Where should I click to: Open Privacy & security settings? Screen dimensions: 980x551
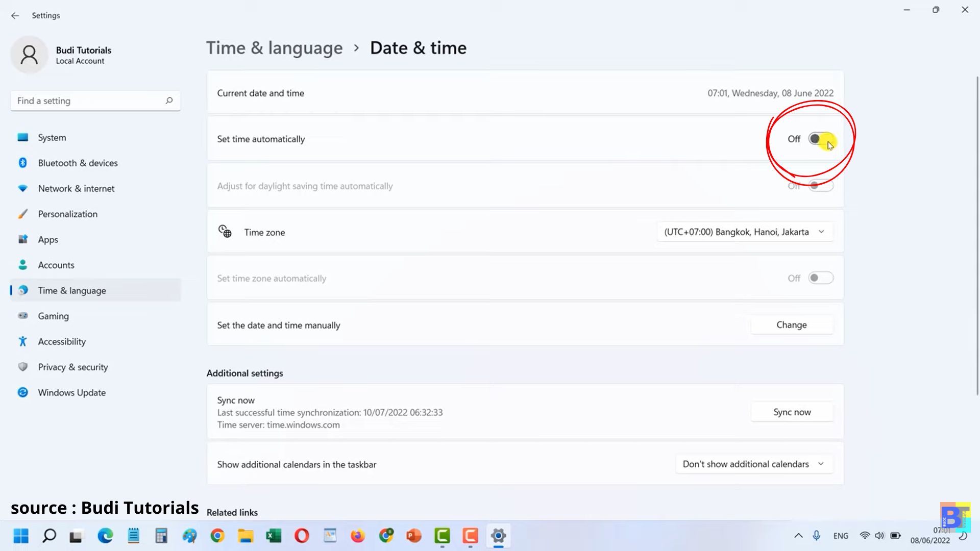pos(95,367)
